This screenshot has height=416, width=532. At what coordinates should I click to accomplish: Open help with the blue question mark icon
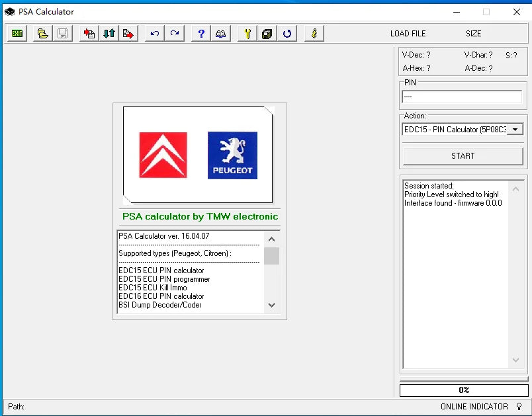coord(201,34)
